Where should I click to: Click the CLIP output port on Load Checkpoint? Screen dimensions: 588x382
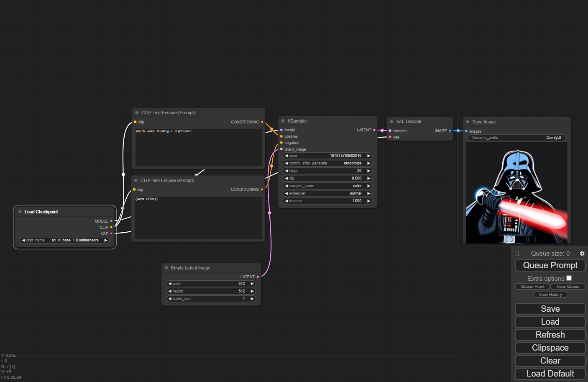coord(111,227)
